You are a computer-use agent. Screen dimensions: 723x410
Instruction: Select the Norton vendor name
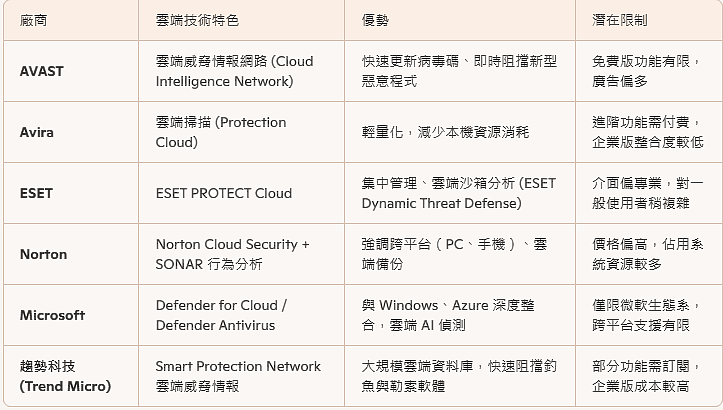coord(43,254)
